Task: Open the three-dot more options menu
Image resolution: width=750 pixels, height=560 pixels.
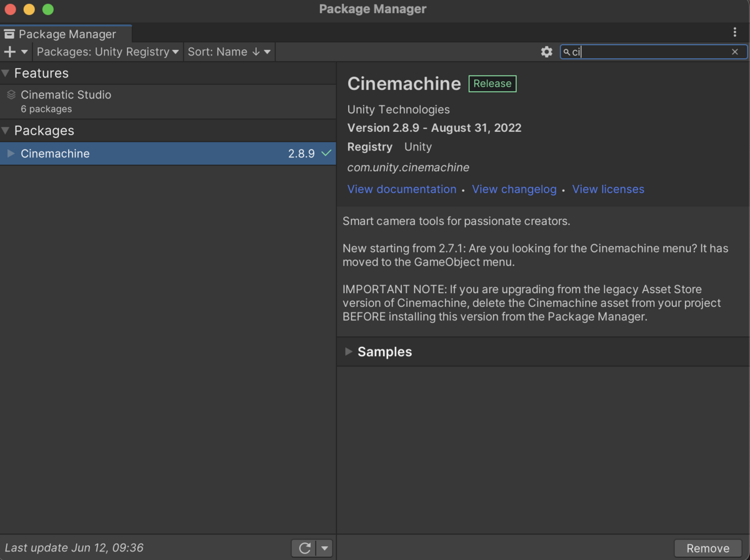Action: [x=735, y=32]
